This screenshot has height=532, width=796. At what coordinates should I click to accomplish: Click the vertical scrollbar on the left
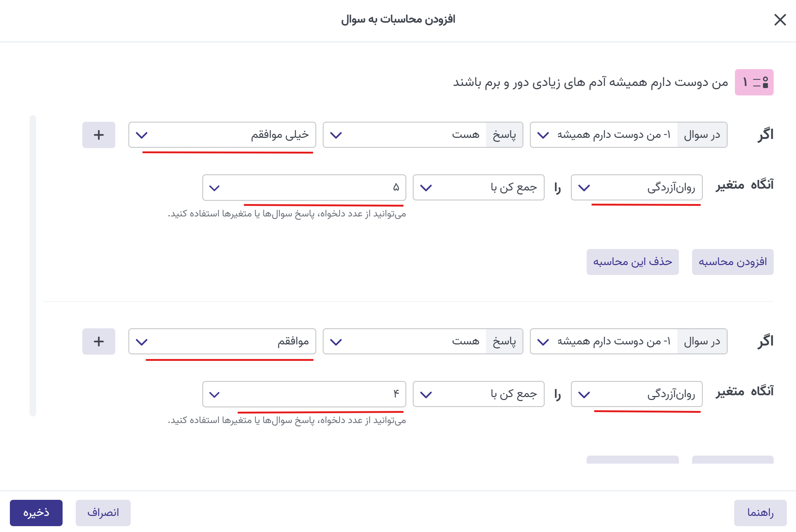(x=33, y=266)
